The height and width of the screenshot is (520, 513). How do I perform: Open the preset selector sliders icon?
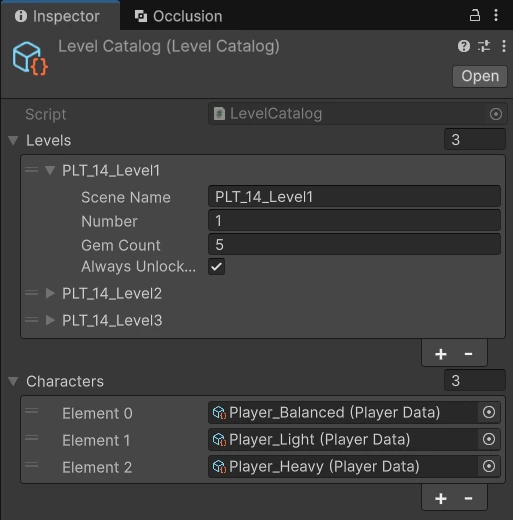(x=484, y=46)
